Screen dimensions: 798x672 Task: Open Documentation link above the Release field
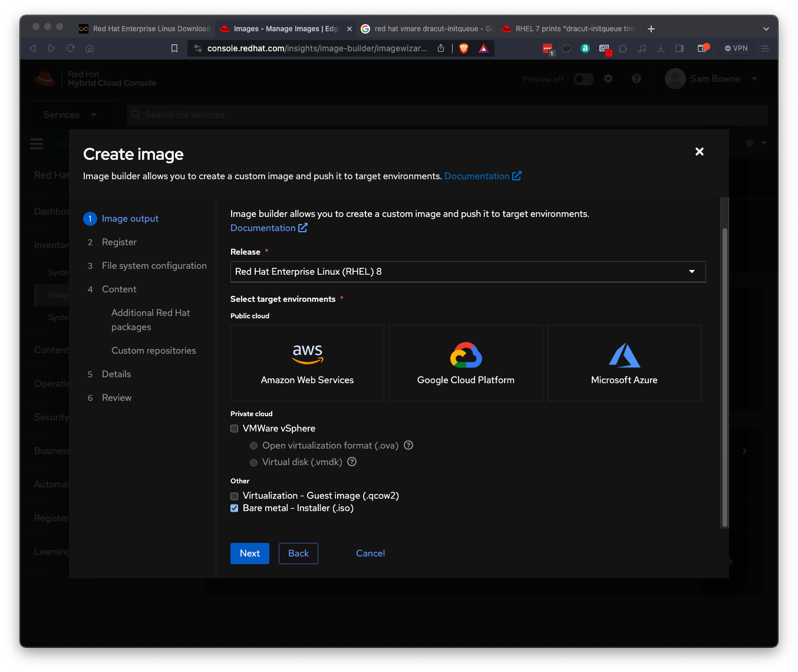tap(269, 228)
